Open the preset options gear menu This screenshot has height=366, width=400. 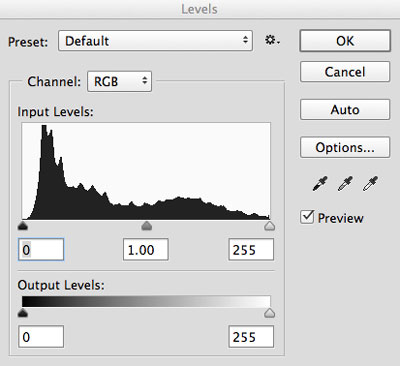[x=272, y=40]
